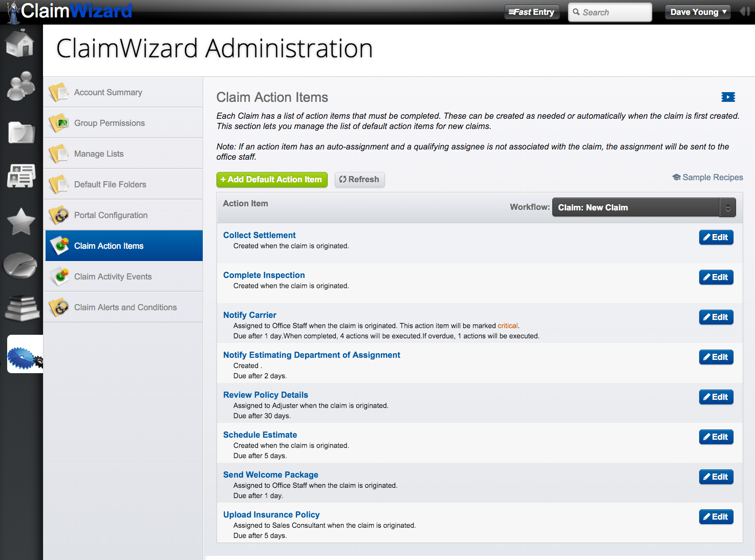The width and height of the screenshot is (755, 560).
Task: Play the Claim Action Items tutorial video
Action: (x=727, y=97)
